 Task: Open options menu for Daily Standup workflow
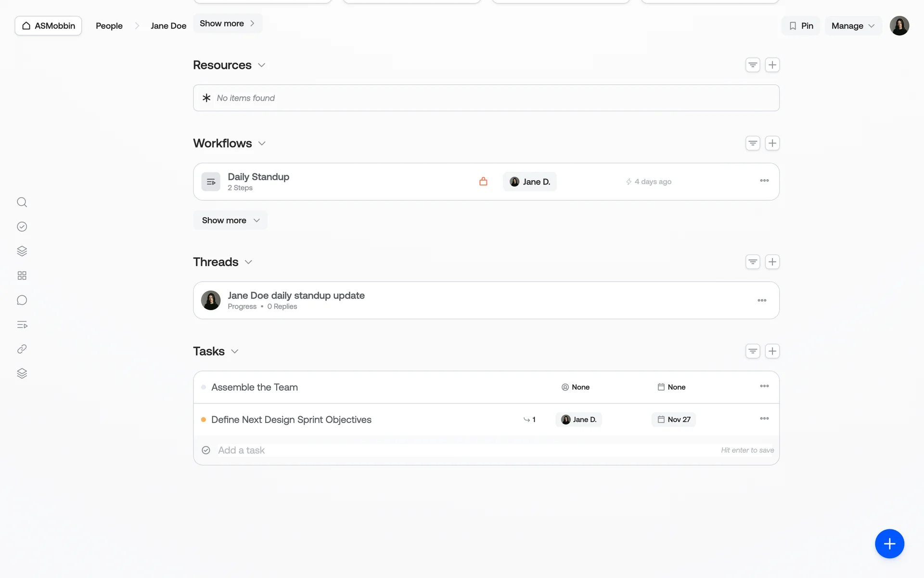click(x=764, y=181)
